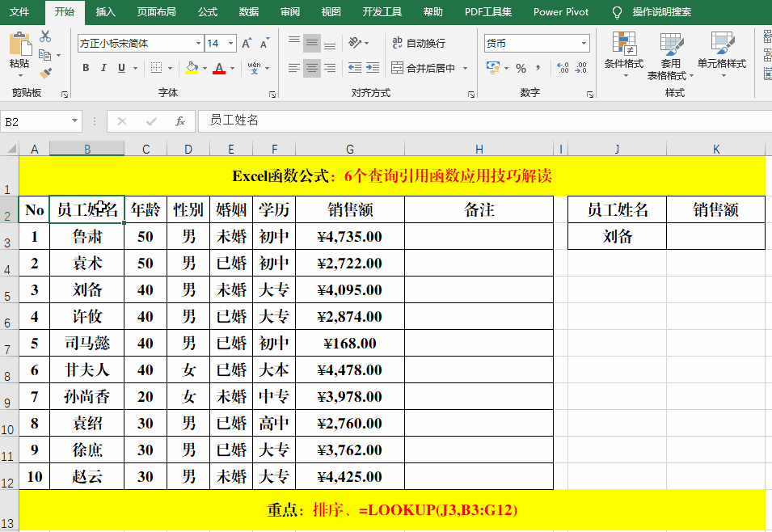Click the Select All corner triangle
772x532 pixels.
click(11, 148)
